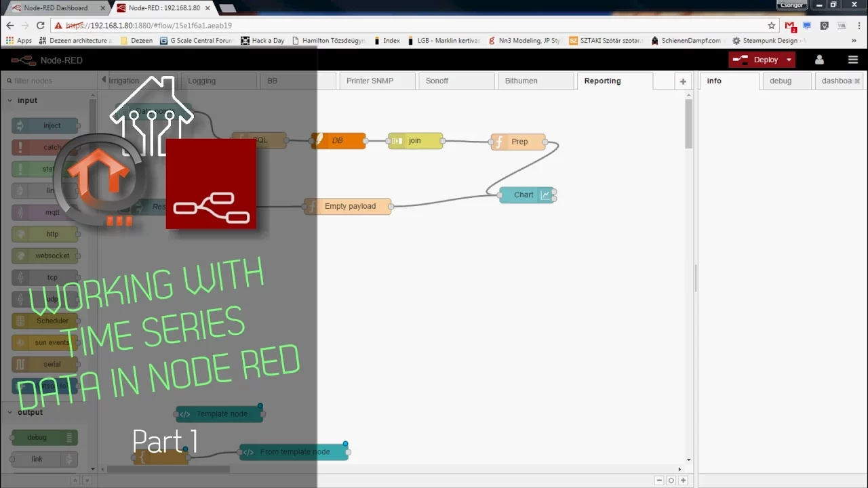Collapse the input palette category
This screenshot has height=488, width=868.
[27, 100]
